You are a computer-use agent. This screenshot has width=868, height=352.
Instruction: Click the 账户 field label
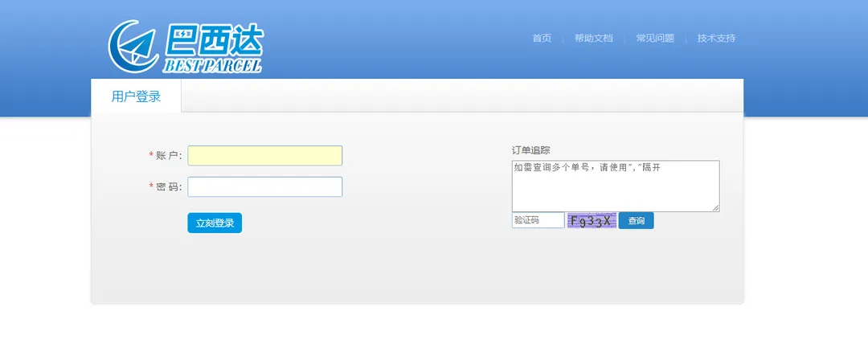point(168,156)
